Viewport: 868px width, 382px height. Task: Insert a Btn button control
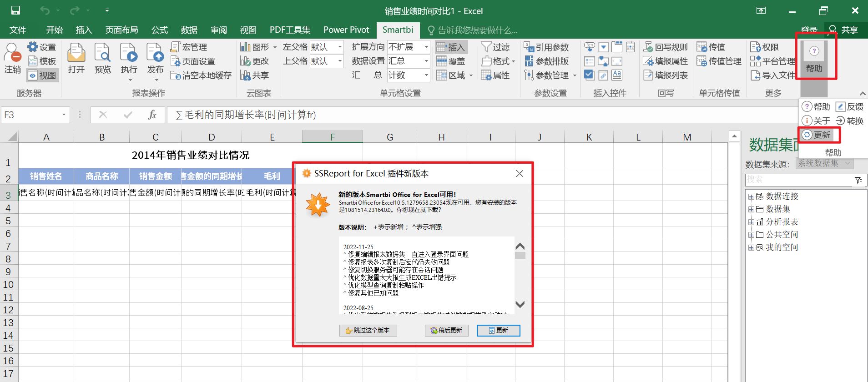pyautogui.click(x=590, y=47)
